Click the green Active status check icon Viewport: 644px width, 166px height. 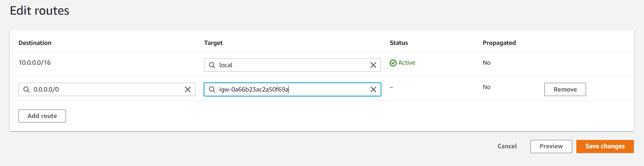tap(393, 63)
